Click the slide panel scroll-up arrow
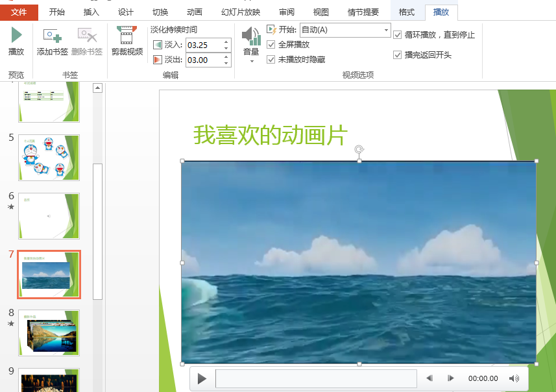The width and height of the screenshot is (556, 392). (97, 88)
